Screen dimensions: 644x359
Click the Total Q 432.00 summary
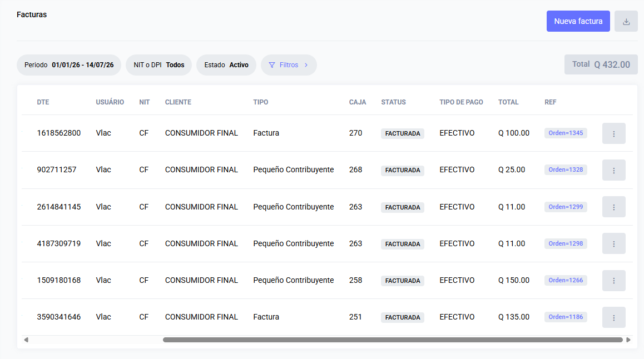coord(601,64)
